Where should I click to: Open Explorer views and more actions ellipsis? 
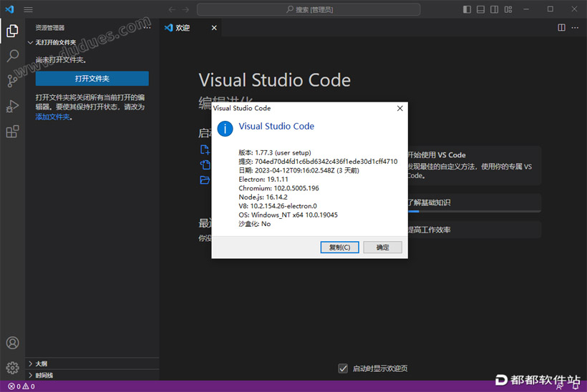pos(147,27)
